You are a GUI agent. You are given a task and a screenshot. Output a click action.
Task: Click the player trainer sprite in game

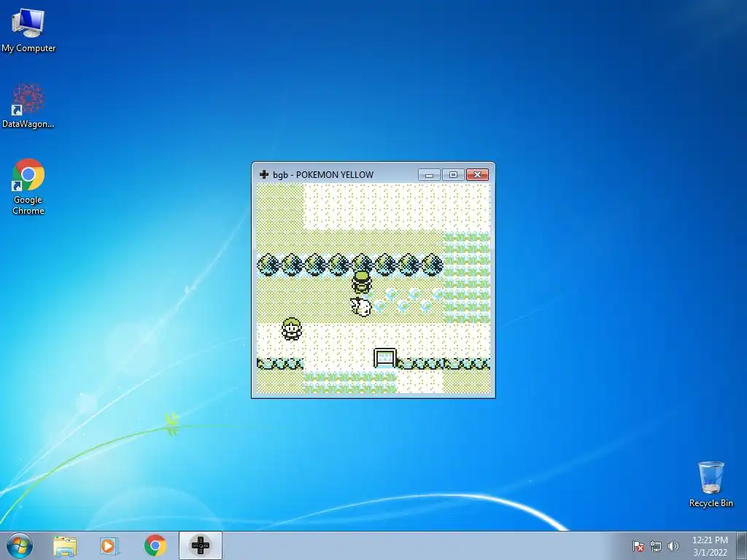coord(362,281)
